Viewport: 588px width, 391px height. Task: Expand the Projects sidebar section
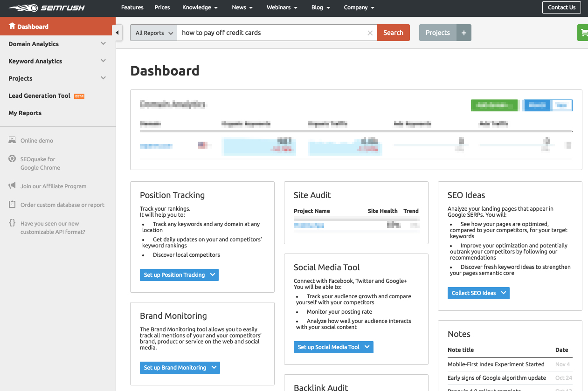click(x=103, y=78)
